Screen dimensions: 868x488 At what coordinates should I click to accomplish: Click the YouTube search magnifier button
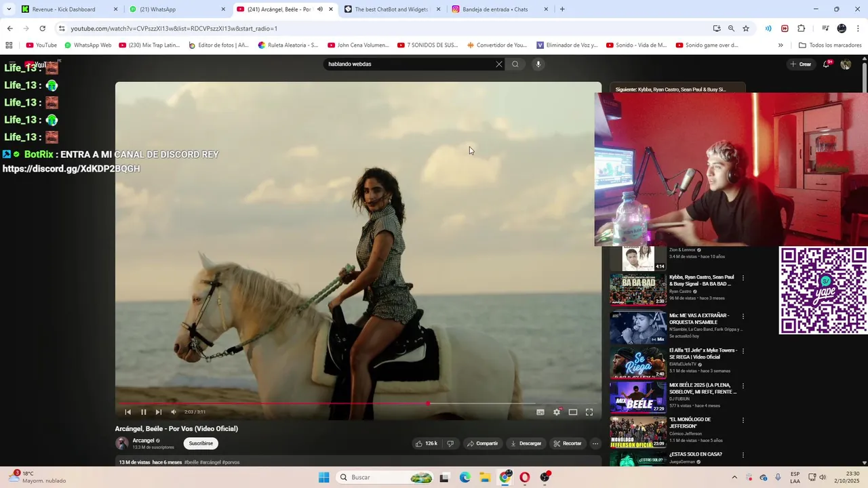pyautogui.click(x=515, y=64)
